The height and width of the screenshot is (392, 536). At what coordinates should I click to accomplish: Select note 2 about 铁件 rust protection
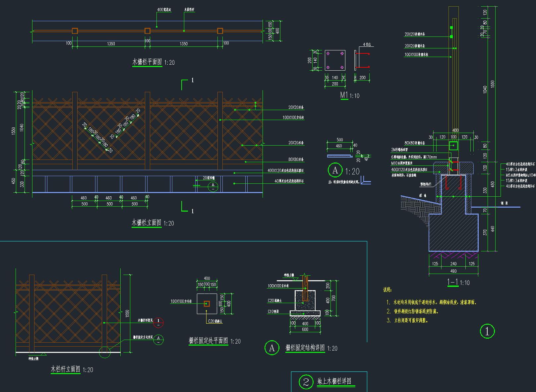pyautogui.click(x=412, y=311)
